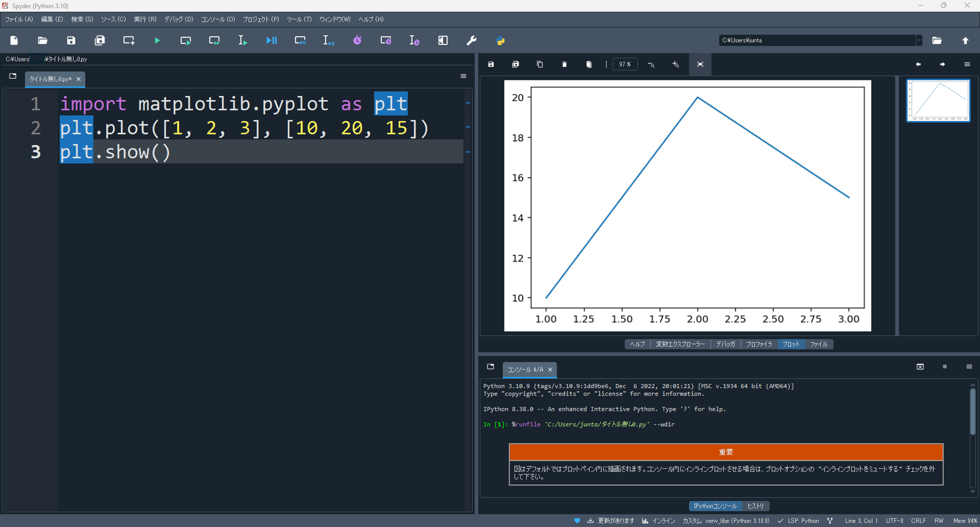Image resolution: width=980 pixels, height=527 pixels.
Task: Click カスタム venv interpreter status entry
Action: [x=726, y=521]
